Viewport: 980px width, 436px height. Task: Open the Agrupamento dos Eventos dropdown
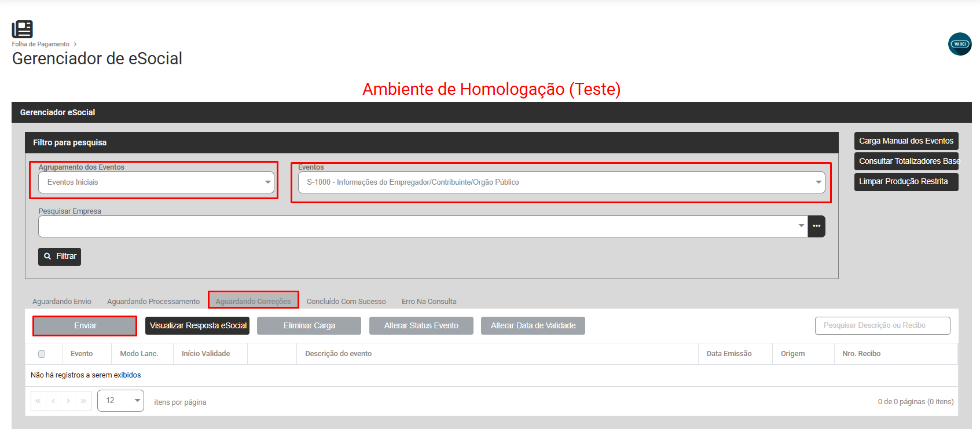pyautogui.click(x=156, y=182)
